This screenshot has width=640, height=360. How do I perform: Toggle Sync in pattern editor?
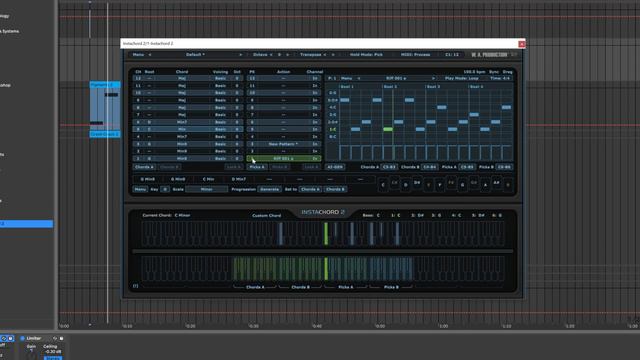493,72
